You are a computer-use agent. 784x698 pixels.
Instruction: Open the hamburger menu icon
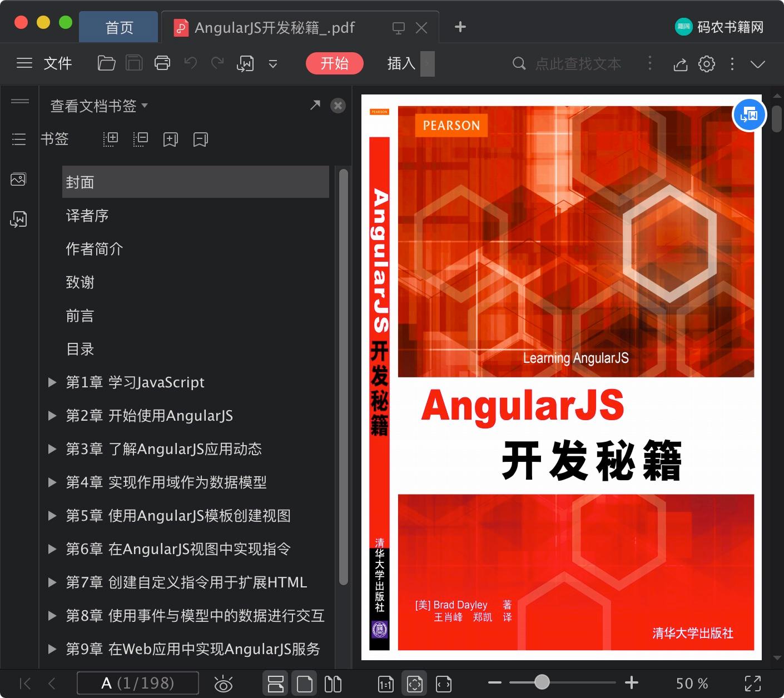click(x=24, y=63)
